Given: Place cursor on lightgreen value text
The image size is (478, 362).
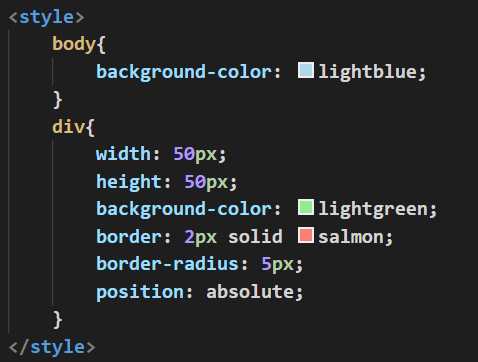Looking at the screenshot, I should pos(373,209).
